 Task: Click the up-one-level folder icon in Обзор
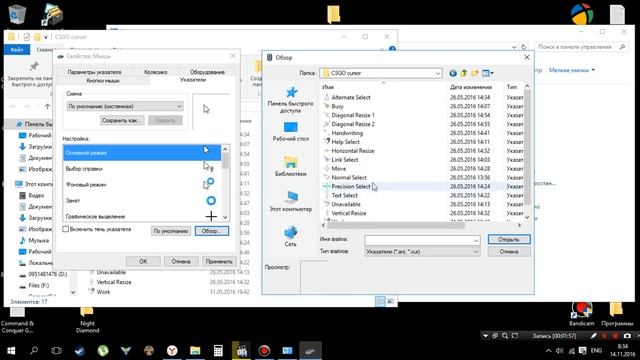(x=464, y=73)
